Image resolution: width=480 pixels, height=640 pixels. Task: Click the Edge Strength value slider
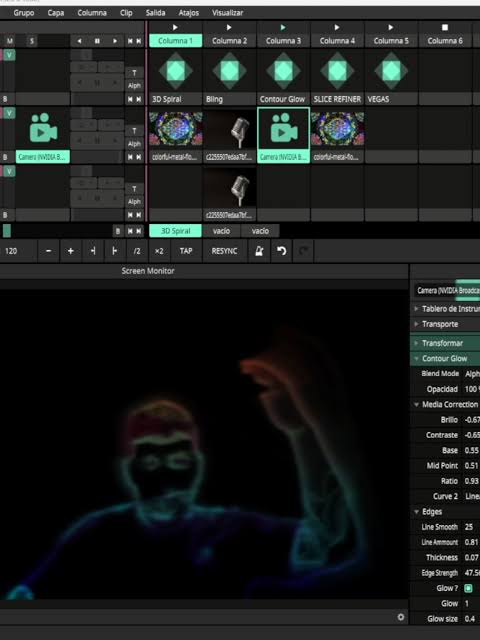click(x=471, y=573)
